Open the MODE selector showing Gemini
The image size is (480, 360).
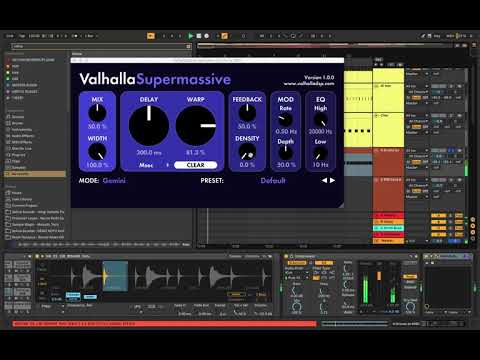(x=114, y=180)
